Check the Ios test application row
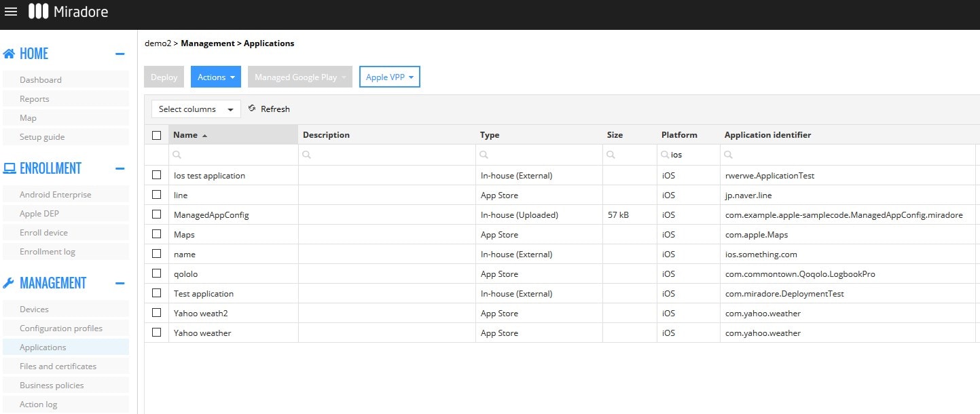The image size is (980, 414). (157, 175)
